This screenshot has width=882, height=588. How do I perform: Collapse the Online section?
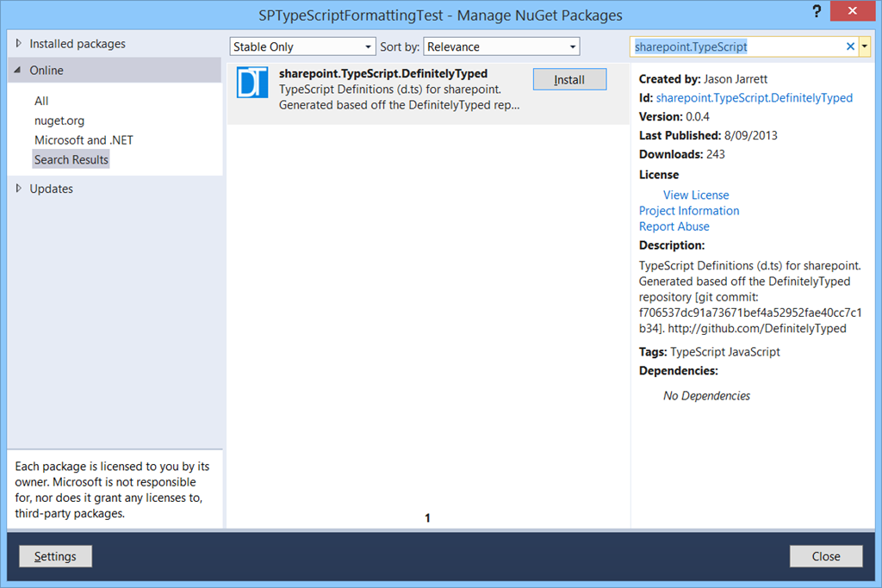(x=17, y=70)
